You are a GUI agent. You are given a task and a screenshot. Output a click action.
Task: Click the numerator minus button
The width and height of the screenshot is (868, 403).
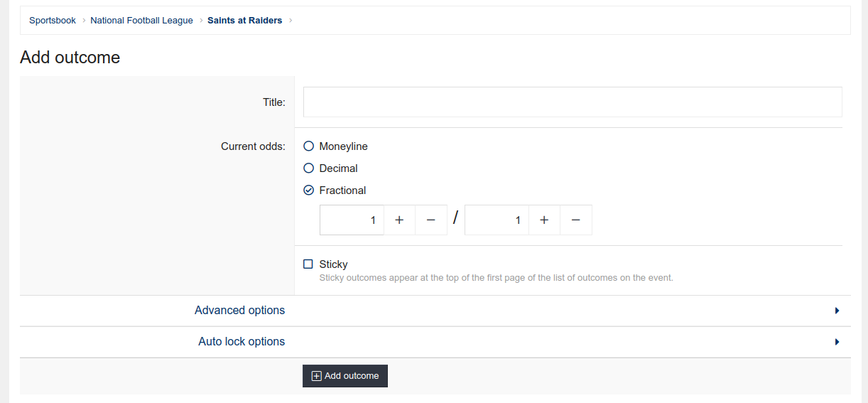click(x=431, y=220)
